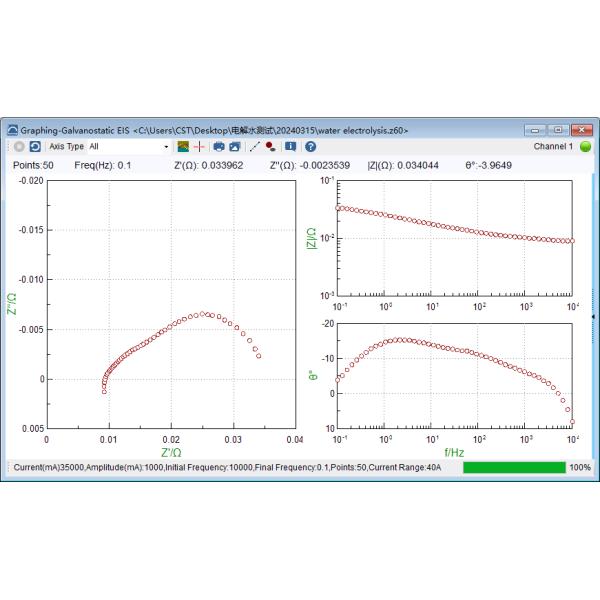Click the 100% progress label
600x600 pixels.
pyautogui.click(x=580, y=467)
